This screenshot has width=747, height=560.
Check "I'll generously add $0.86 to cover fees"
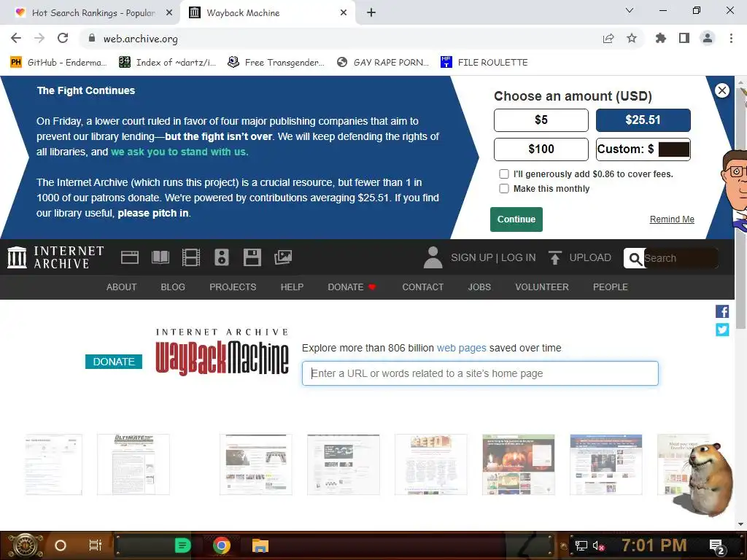[x=504, y=174]
